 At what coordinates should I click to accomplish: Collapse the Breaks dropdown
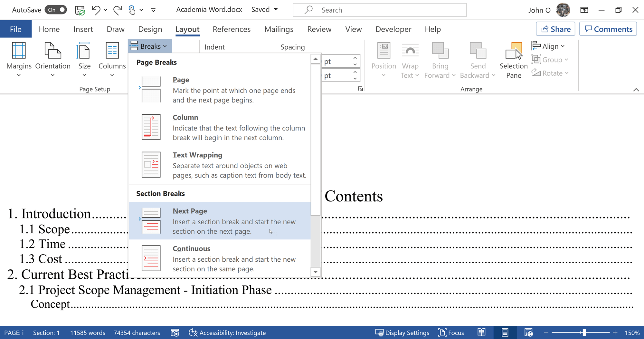click(149, 46)
